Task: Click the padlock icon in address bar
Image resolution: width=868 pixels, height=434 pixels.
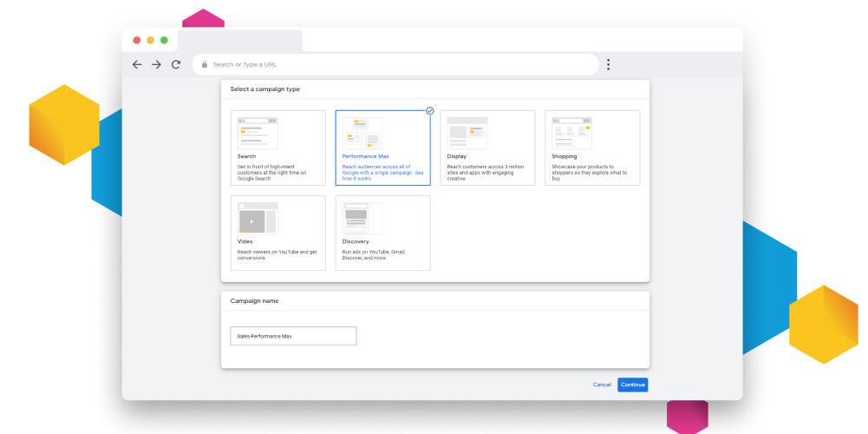Action: click(205, 64)
